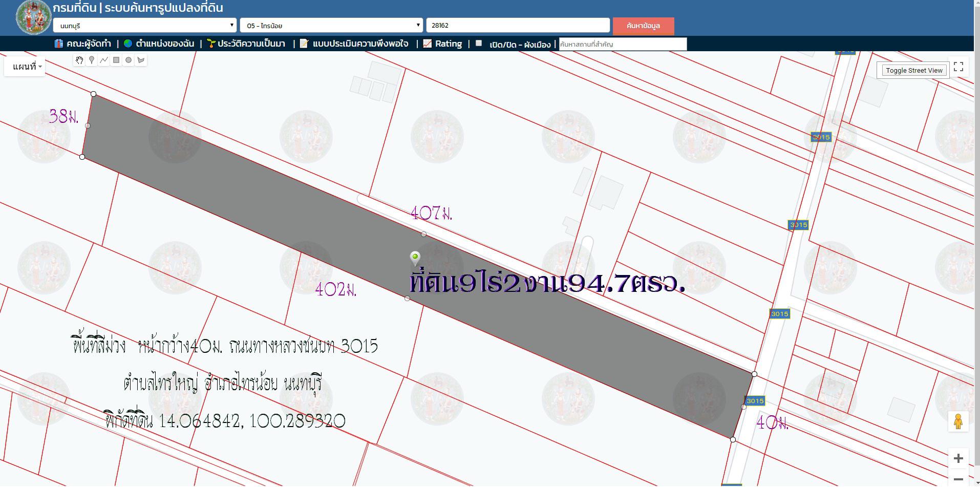Open ตำแหน่งของฉัน menu item
This screenshot has width=980, height=487.
click(165, 44)
